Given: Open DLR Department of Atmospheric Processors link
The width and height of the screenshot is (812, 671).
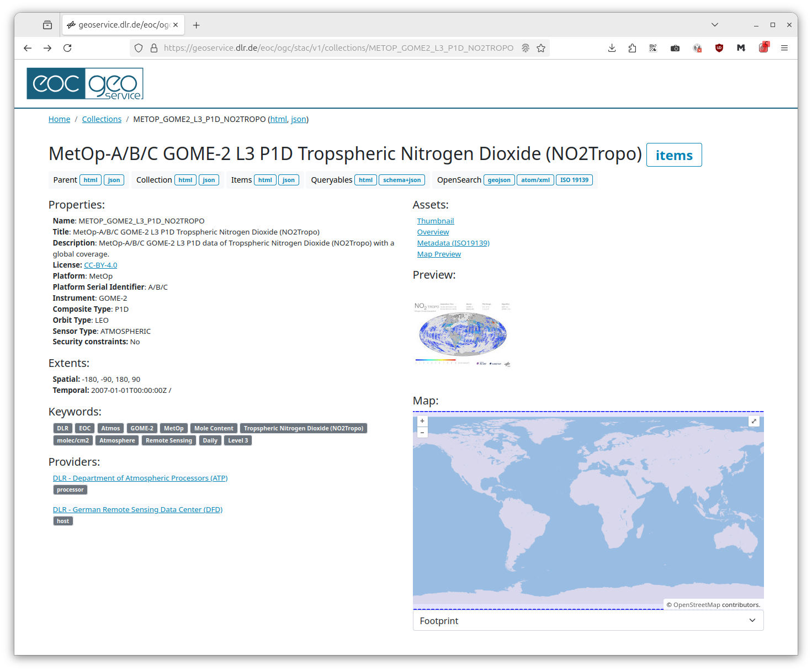Looking at the screenshot, I should (140, 478).
